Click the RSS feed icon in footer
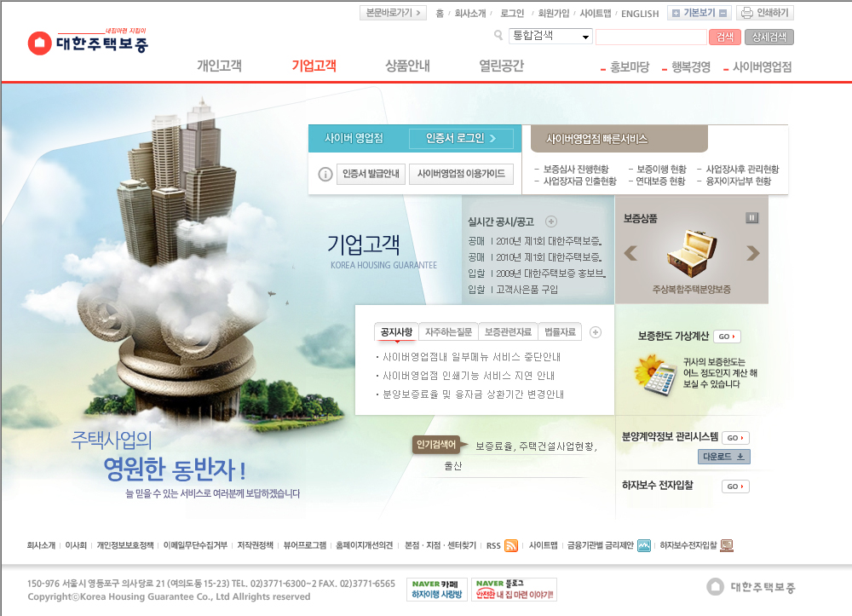Screen dimensions: 852x616 click(511, 545)
